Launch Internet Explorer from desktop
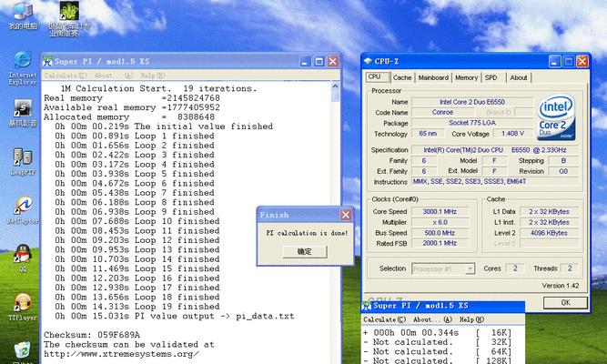This screenshot has width=607, height=364. [23, 68]
